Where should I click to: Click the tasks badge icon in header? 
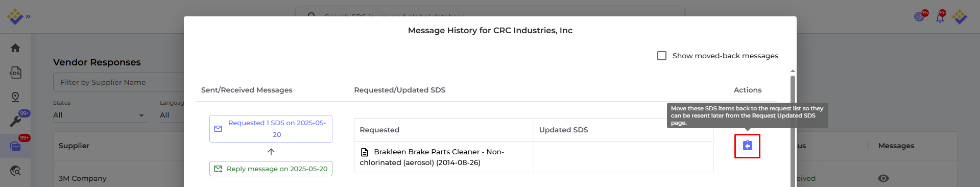point(920,17)
